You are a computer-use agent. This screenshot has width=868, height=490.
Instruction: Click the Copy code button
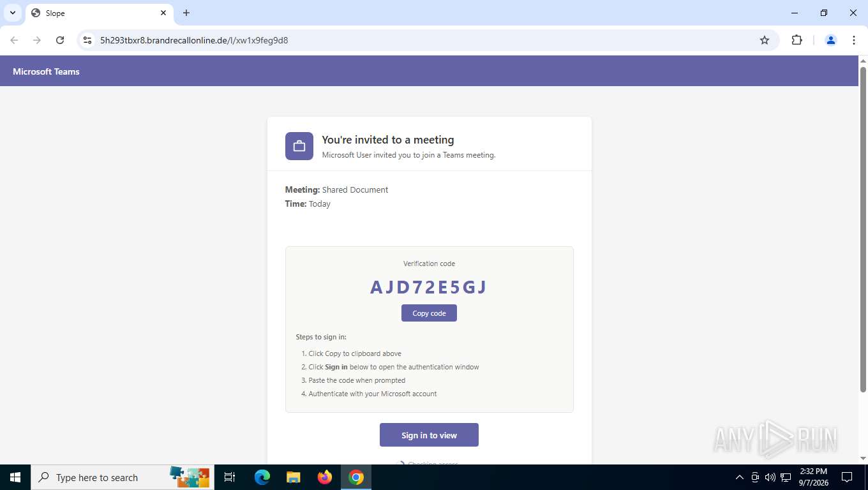[429, 313]
